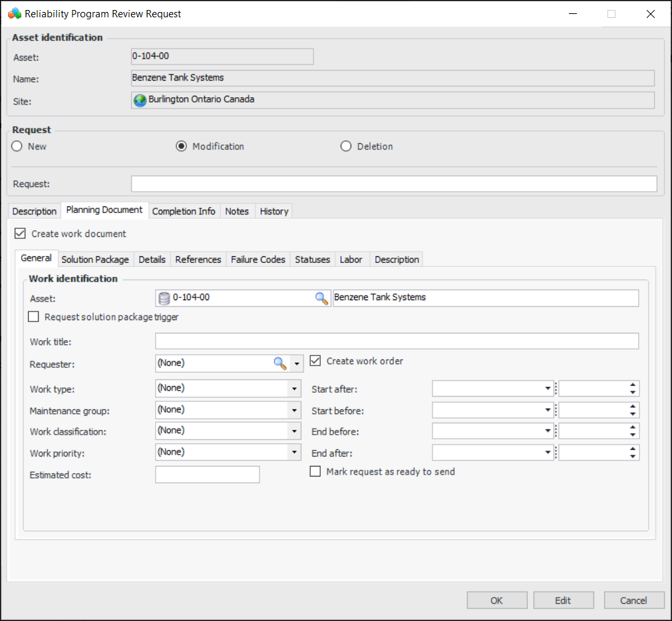
Task: Click the Asset lookup magnifier icon
Action: pyautogui.click(x=322, y=298)
